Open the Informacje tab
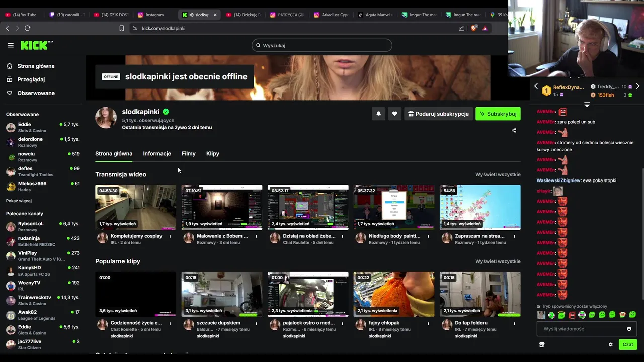 (x=157, y=154)
